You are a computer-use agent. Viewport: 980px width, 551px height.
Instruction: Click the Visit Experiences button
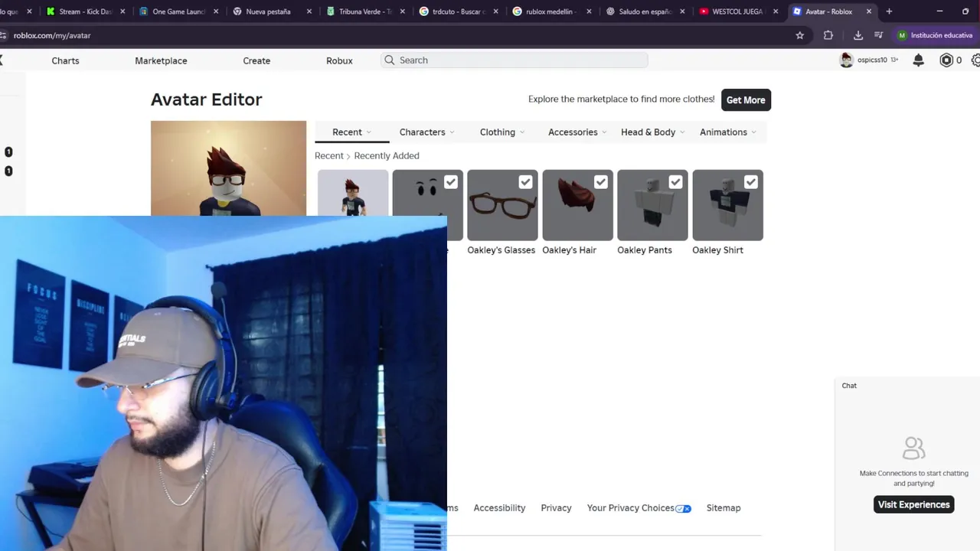tap(913, 504)
